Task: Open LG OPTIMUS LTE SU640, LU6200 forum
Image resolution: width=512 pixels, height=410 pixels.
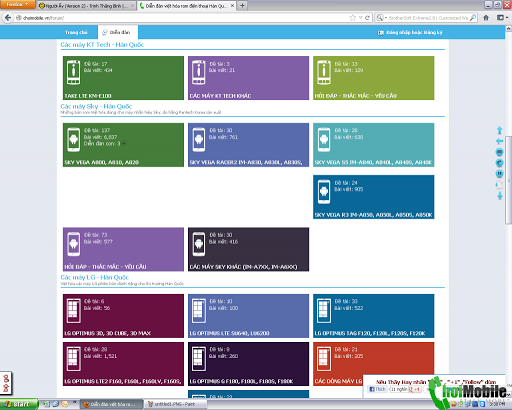Action: 248,316
